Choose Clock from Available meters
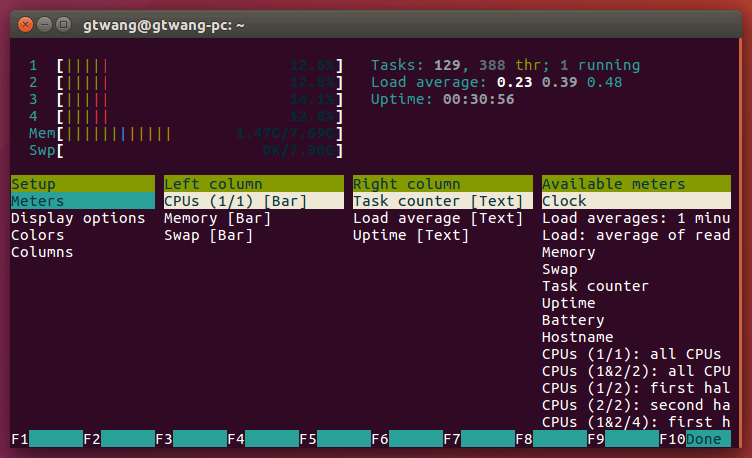This screenshot has height=458, width=752. pyautogui.click(x=564, y=201)
